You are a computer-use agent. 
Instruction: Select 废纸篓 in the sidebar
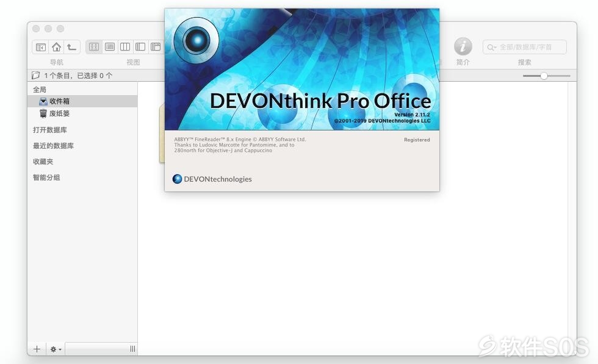(x=82, y=113)
